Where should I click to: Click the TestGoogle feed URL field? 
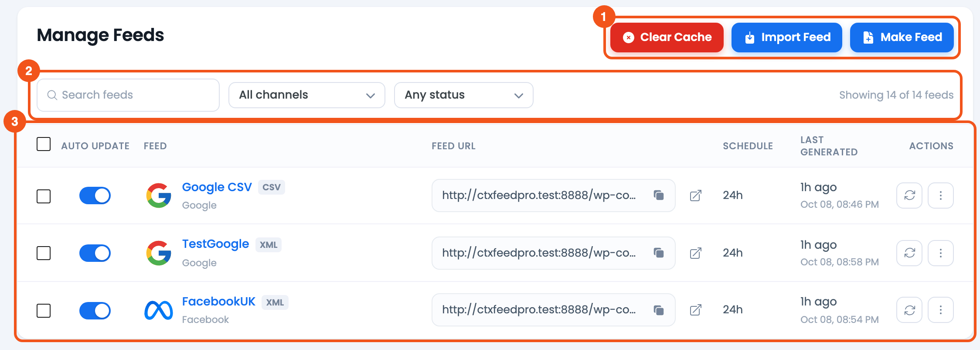coord(554,253)
